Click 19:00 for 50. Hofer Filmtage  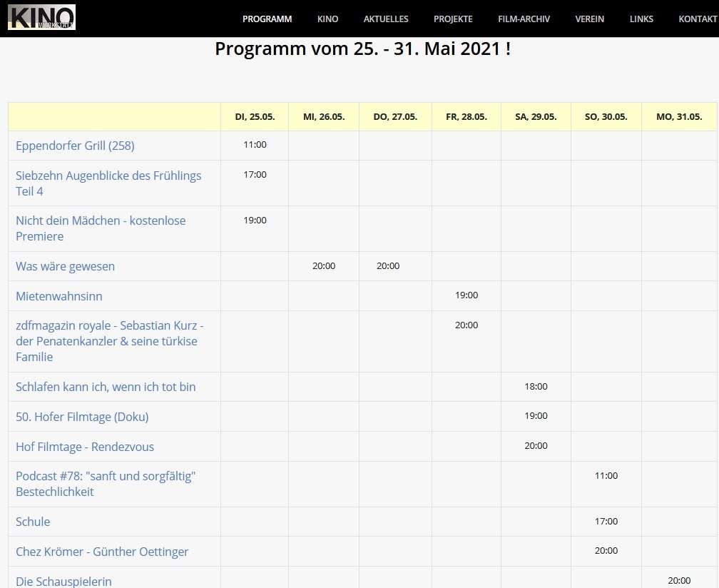(x=536, y=415)
